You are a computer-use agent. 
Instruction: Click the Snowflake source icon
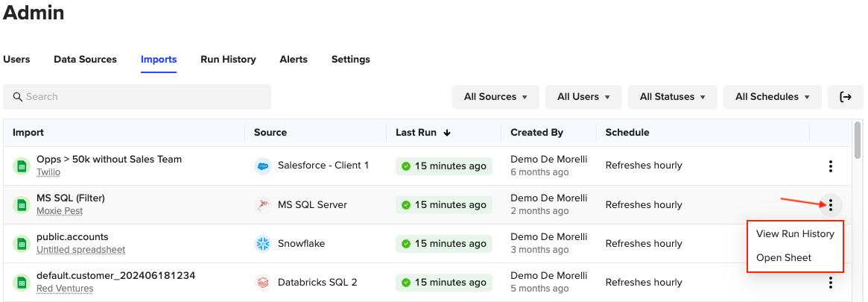click(262, 244)
